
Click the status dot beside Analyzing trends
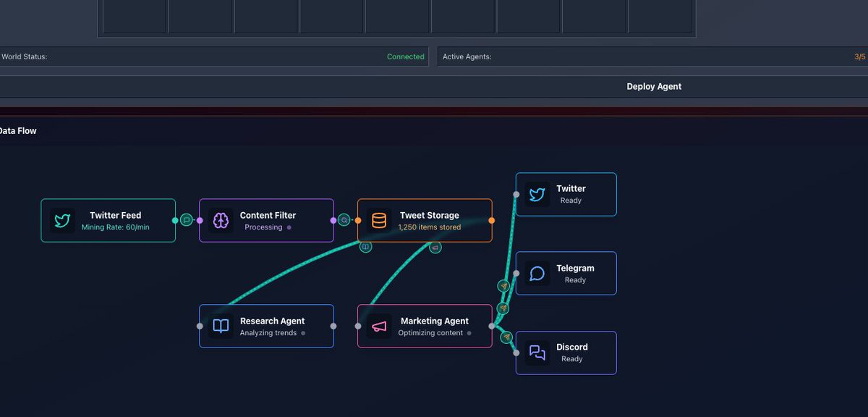click(x=303, y=333)
